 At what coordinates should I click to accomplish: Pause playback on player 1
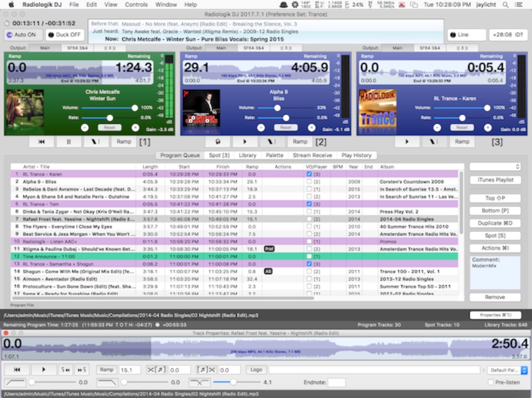(x=69, y=142)
